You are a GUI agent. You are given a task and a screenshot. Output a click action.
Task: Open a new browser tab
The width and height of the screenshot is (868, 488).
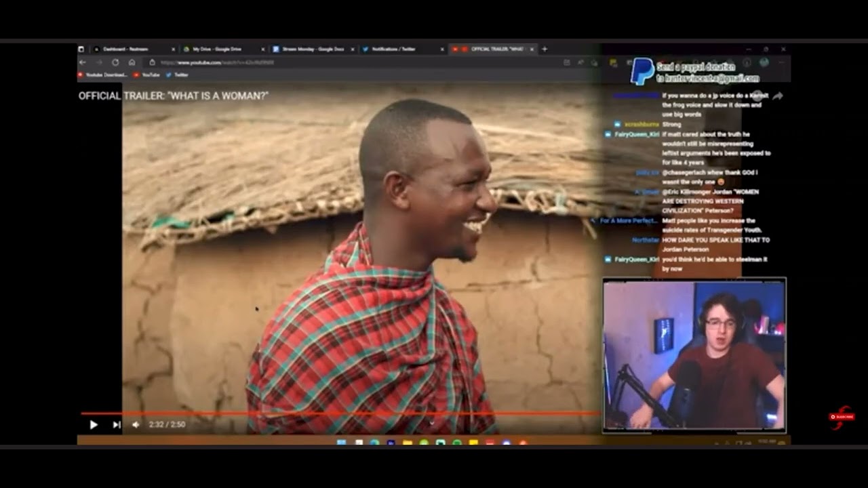[x=545, y=49]
